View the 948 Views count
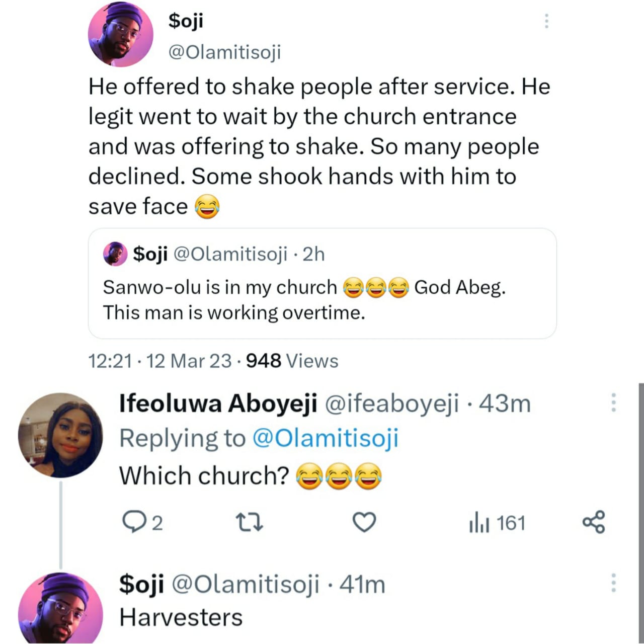The image size is (644, 644). pyautogui.click(x=292, y=361)
